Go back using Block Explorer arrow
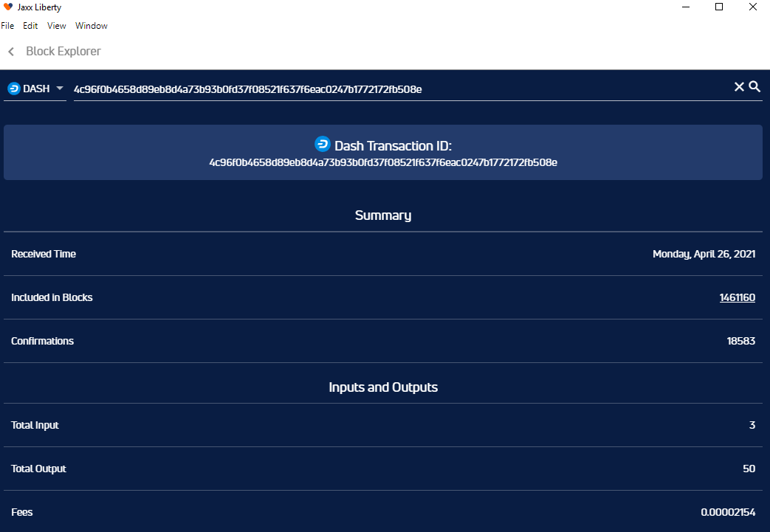This screenshot has height=532, width=770. point(11,52)
